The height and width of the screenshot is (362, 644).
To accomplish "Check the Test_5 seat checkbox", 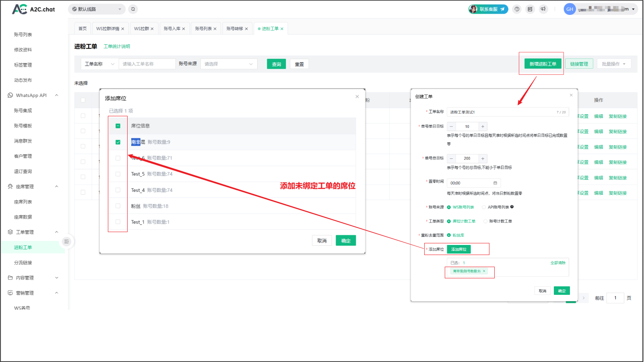I will tap(118, 174).
